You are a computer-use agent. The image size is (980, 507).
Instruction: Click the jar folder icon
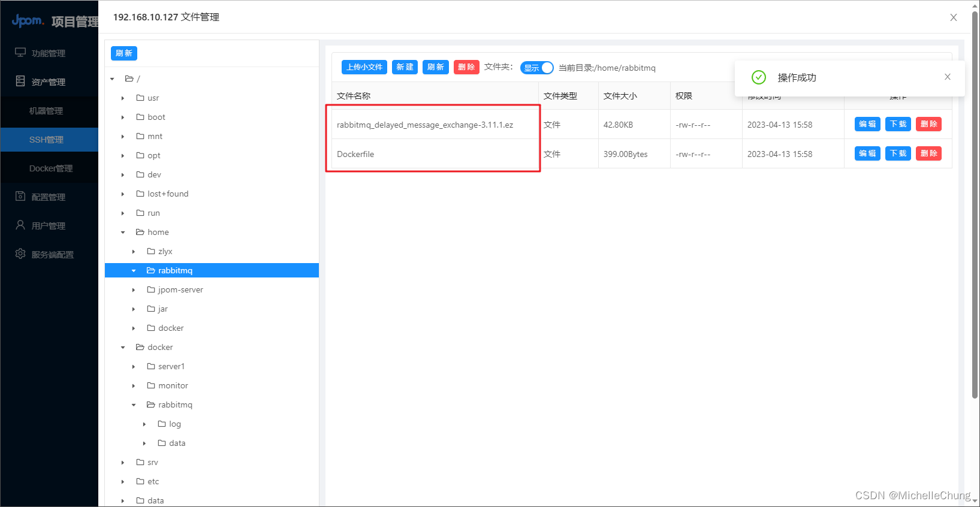tap(151, 309)
